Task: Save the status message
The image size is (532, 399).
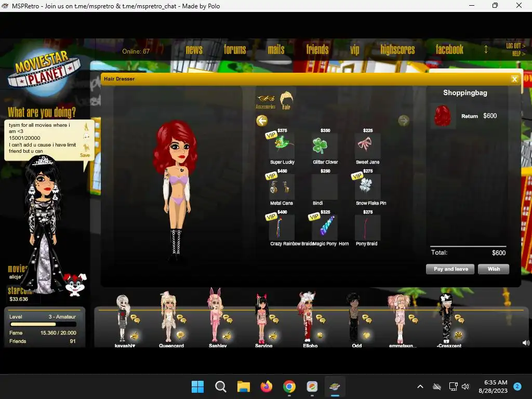Action: (x=85, y=155)
